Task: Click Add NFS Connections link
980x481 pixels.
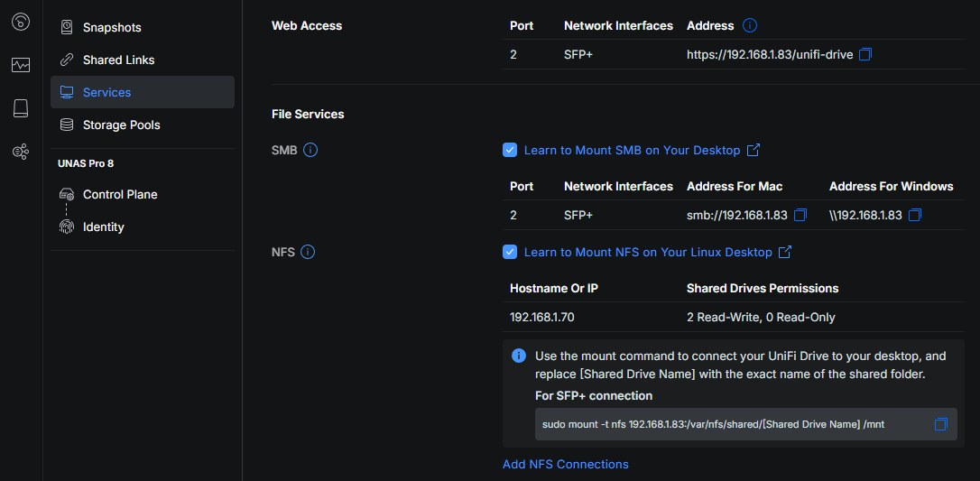Action: [x=565, y=465]
